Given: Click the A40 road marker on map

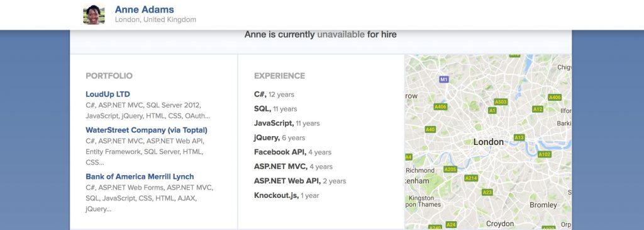Looking at the screenshot, I should click(430, 129).
